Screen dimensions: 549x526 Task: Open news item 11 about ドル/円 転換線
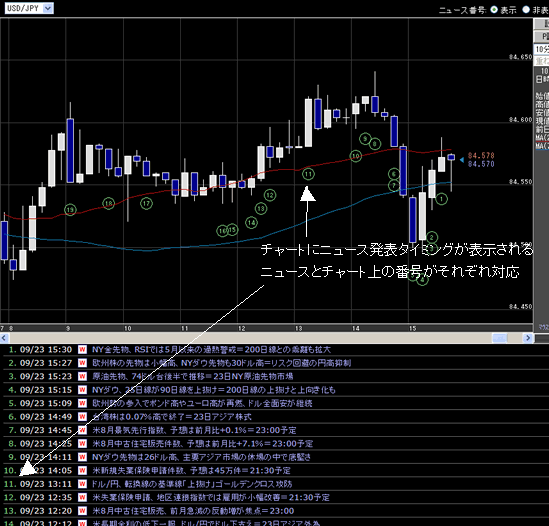(192, 484)
